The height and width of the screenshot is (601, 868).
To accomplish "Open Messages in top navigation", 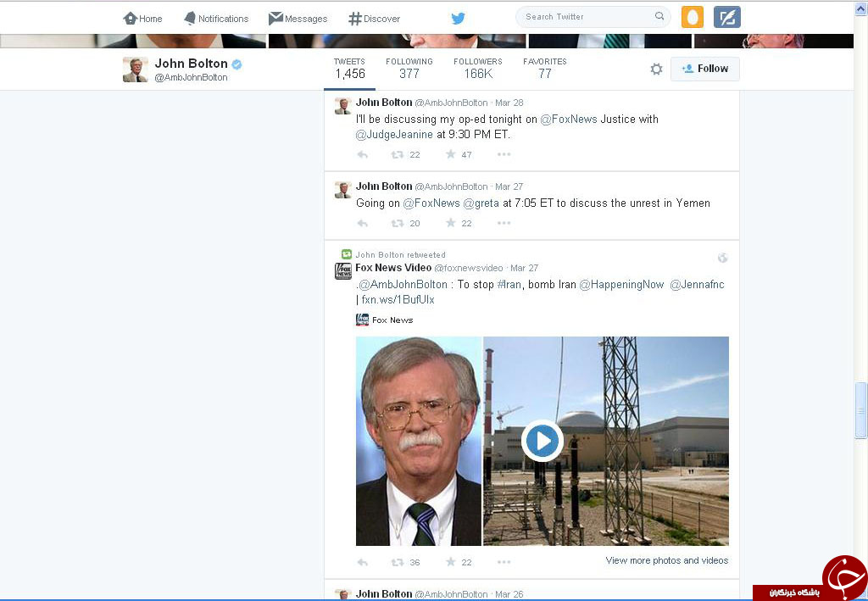I will (x=298, y=19).
